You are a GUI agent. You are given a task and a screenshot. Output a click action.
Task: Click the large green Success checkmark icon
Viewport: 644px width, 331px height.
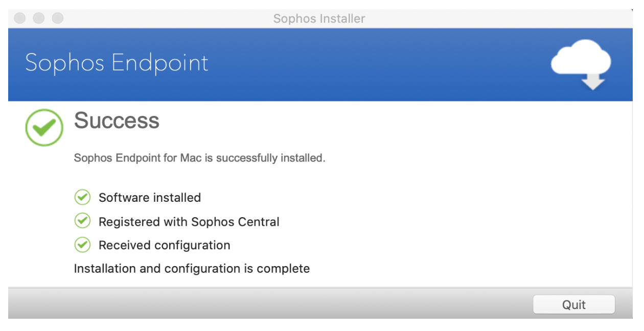(x=44, y=128)
